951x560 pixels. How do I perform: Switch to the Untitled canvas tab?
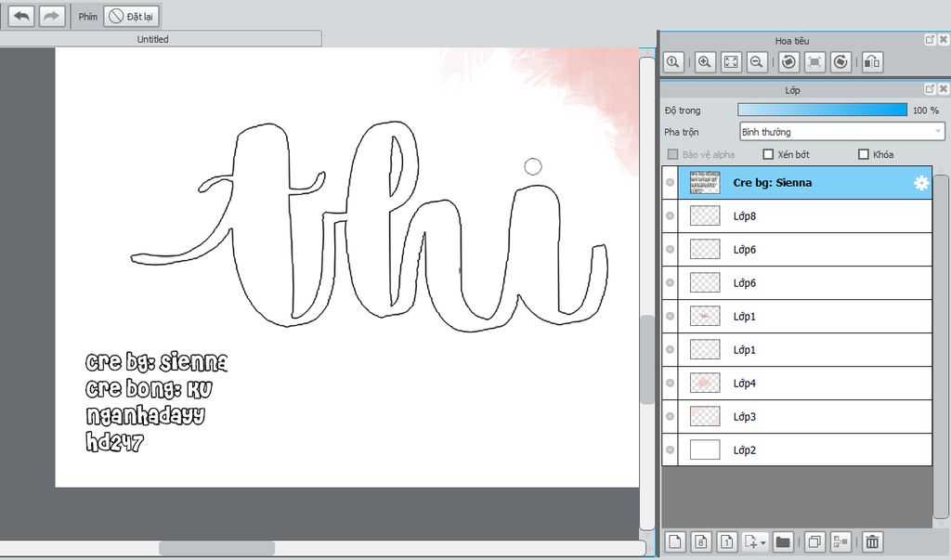(153, 39)
